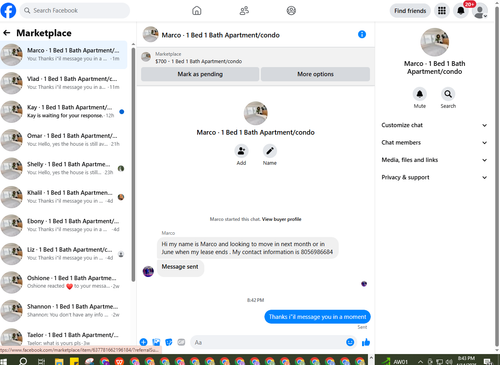The height and width of the screenshot is (365, 500).
Task: Click Find friends button
Action: coord(410,11)
